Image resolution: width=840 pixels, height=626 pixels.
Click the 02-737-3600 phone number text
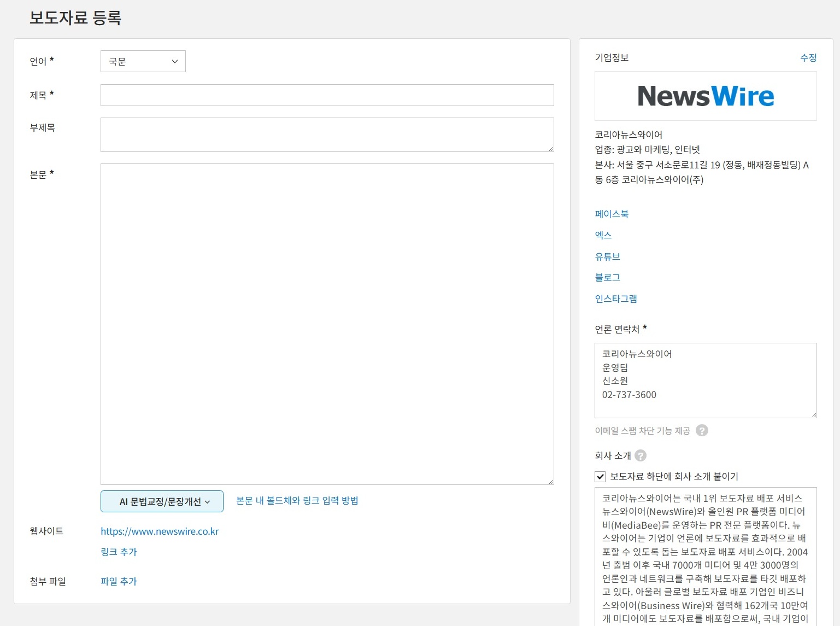click(629, 395)
